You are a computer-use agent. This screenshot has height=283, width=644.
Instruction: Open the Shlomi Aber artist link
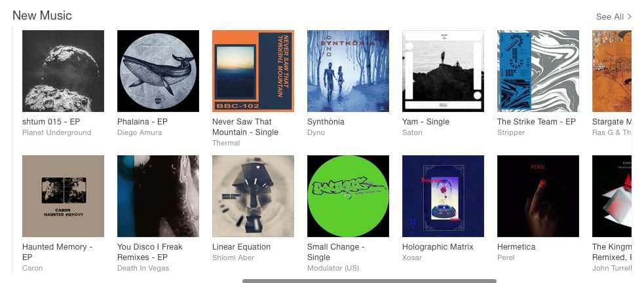(x=233, y=257)
